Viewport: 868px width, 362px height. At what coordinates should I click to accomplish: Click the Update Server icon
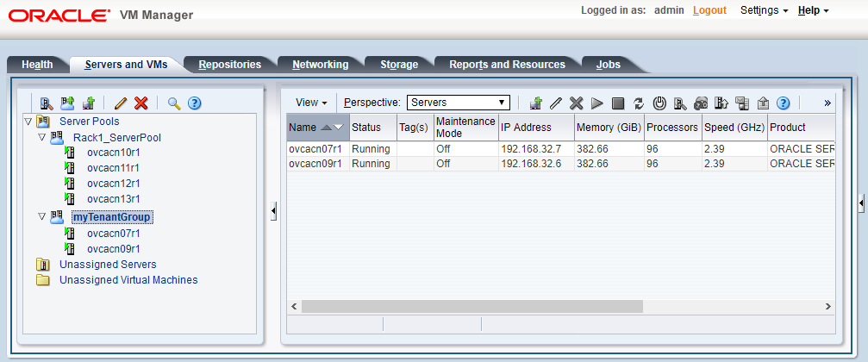[x=721, y=103]
